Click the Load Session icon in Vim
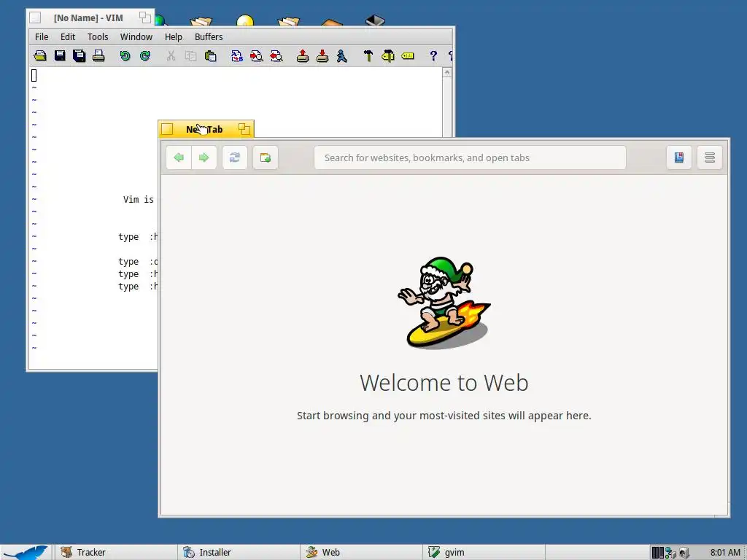 click(303, 56)
